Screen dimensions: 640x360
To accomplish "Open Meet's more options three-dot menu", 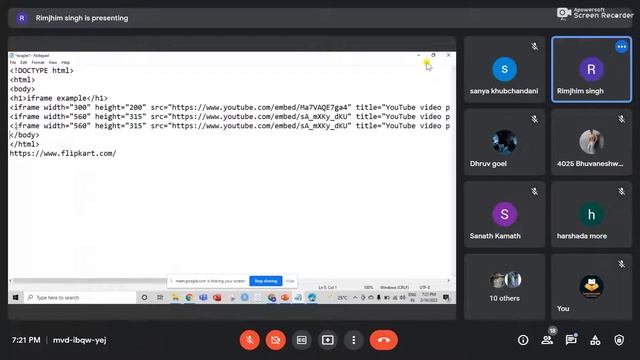I will (x=353, y=340).
